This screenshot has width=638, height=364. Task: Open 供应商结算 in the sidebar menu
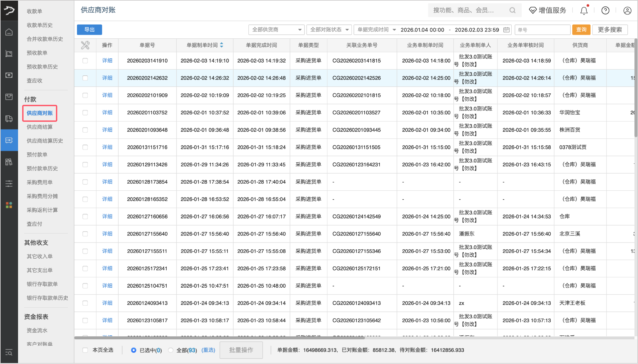coord(40,127)
